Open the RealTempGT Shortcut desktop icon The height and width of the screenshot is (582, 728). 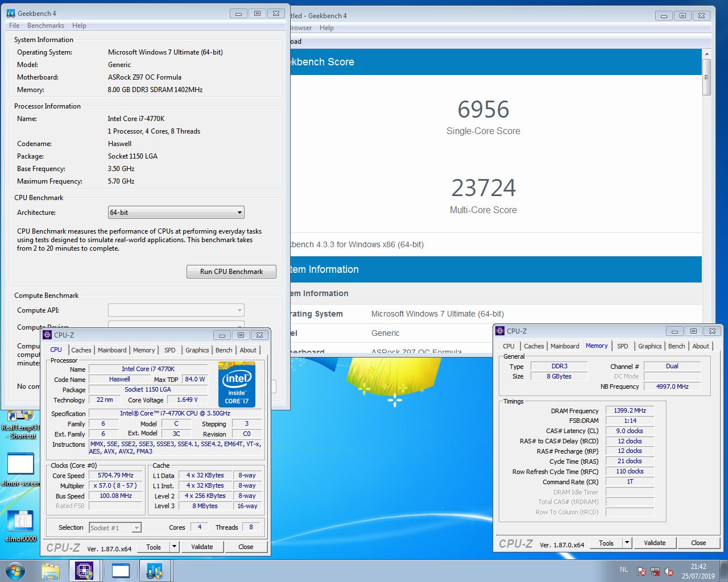(x=20, y=425)
